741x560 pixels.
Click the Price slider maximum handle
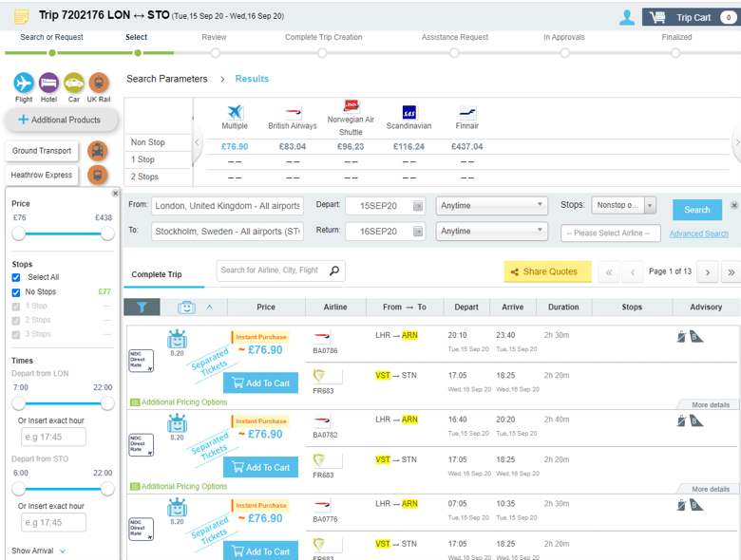pyautogui.click(x=107, y=233)
